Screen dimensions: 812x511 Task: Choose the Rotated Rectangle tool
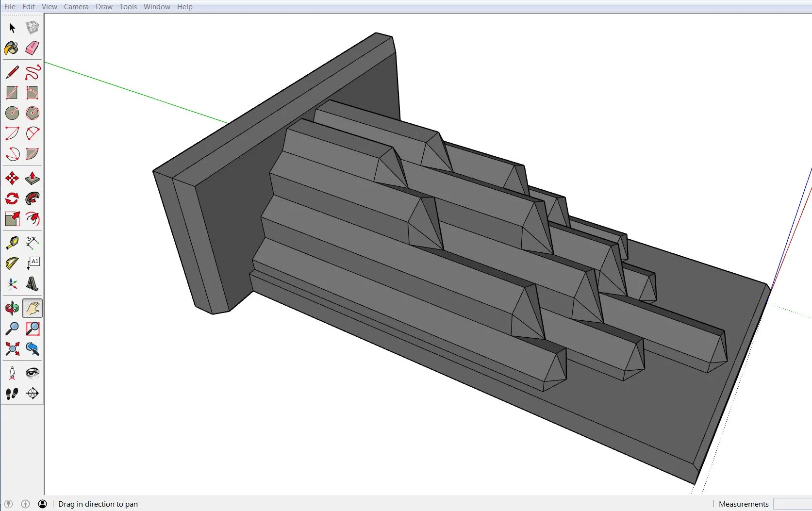[x=33, y=93]
